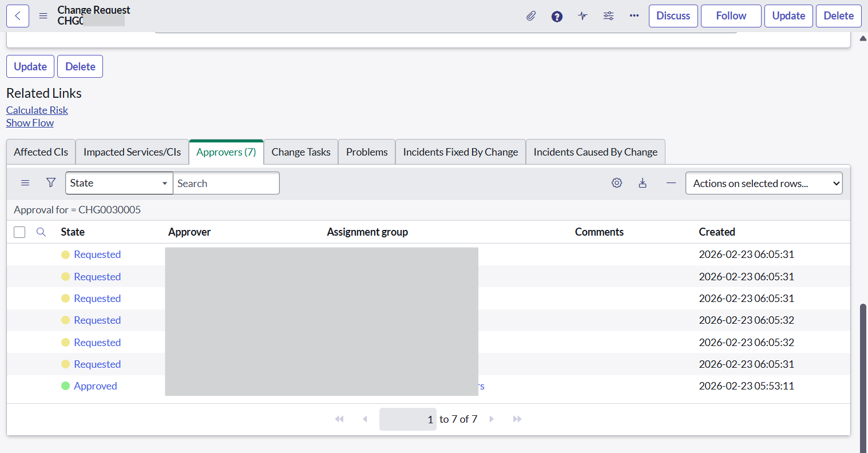Sort by the State column header
The image size is (868, 453).
click(73, 232)
